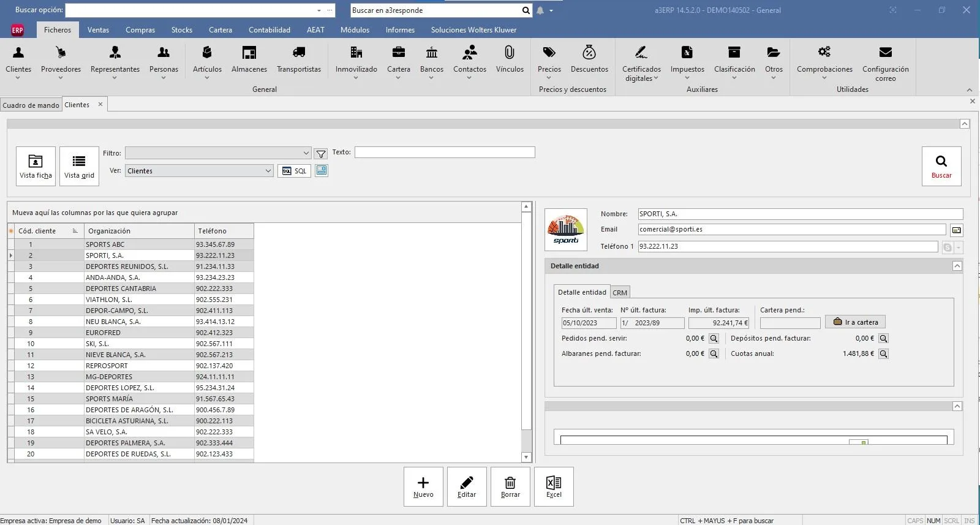Collapse the ribbon with the arrow

tap(969, 90)
